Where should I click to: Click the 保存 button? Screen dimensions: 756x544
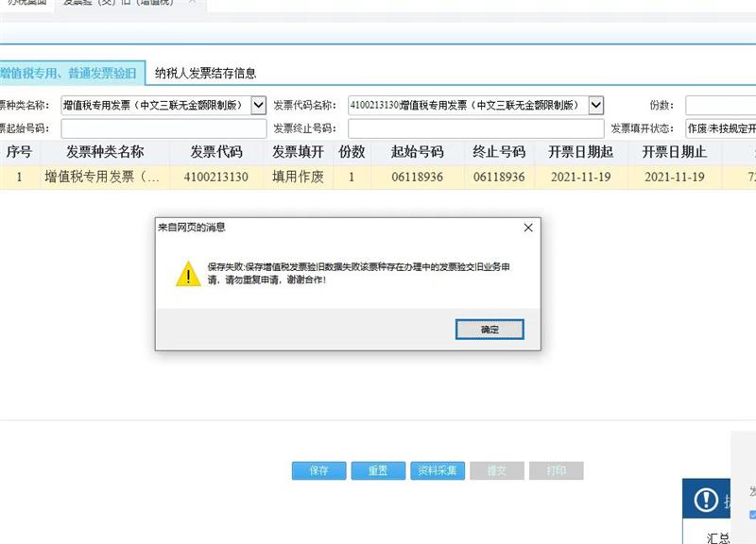(318, 470)
